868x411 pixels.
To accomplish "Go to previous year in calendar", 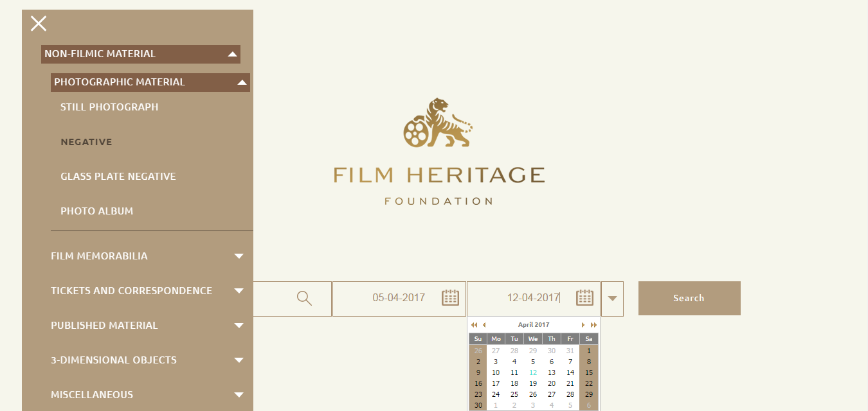I will (x=474, y=325).
